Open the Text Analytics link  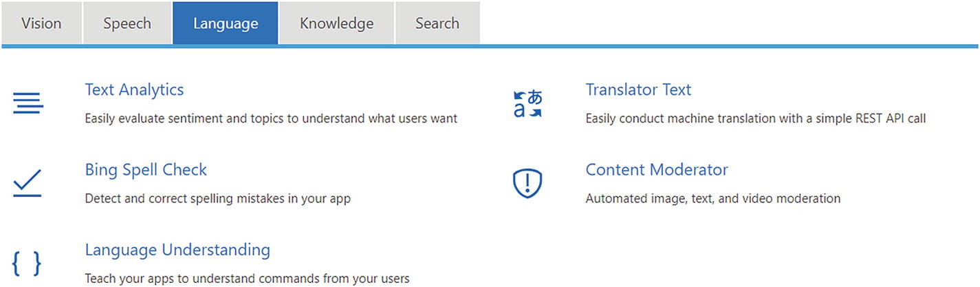coord(135,89)
